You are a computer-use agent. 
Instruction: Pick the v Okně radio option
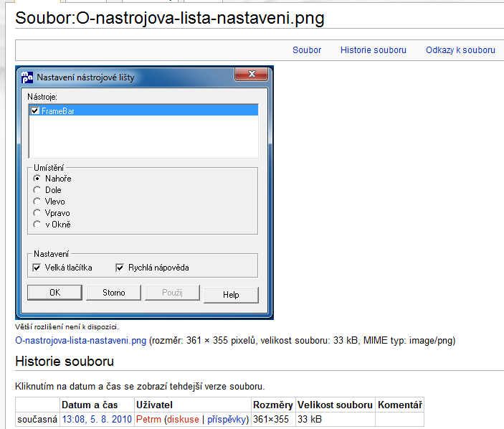tap(37, 225)
